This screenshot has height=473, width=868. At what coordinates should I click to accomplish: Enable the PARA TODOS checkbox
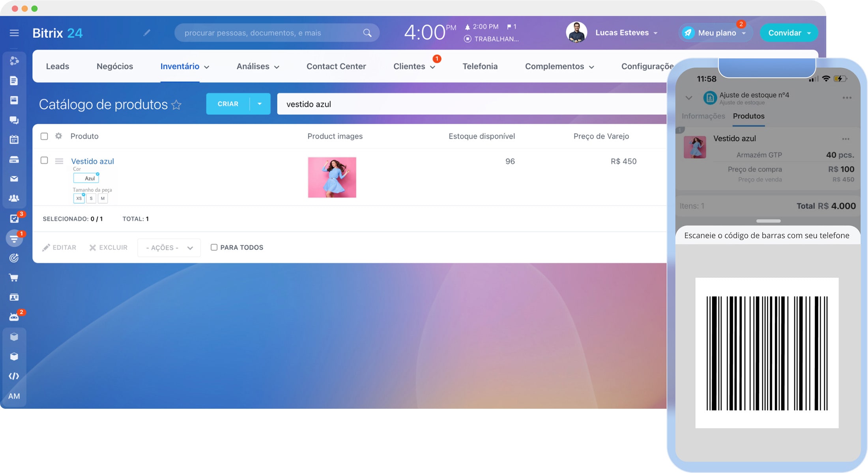tap(214, 247)
